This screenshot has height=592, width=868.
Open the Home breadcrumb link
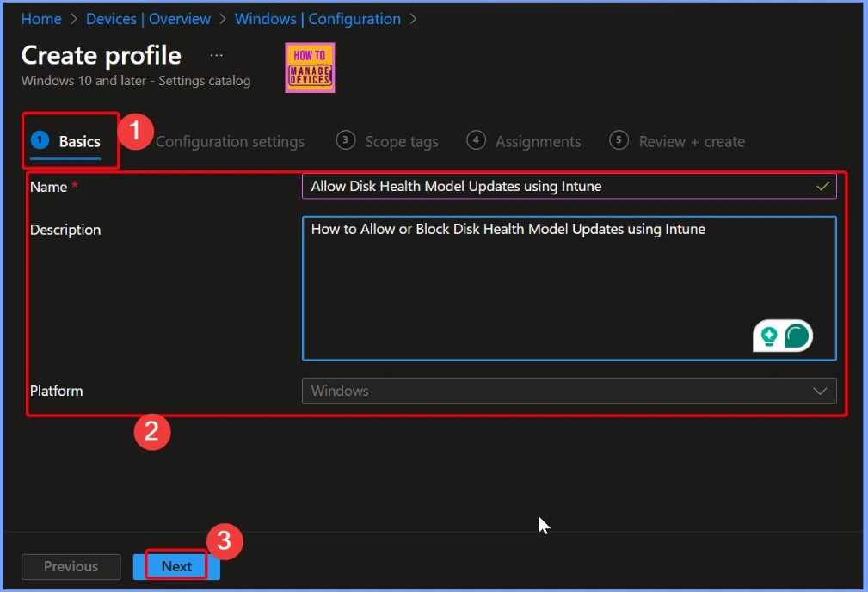coord(41,19)
